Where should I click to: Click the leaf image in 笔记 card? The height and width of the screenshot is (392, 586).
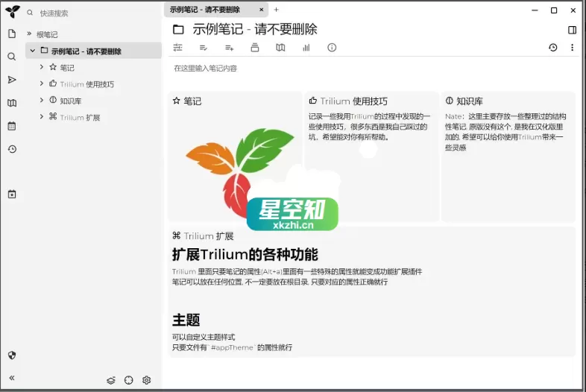(x=240, y=172)
